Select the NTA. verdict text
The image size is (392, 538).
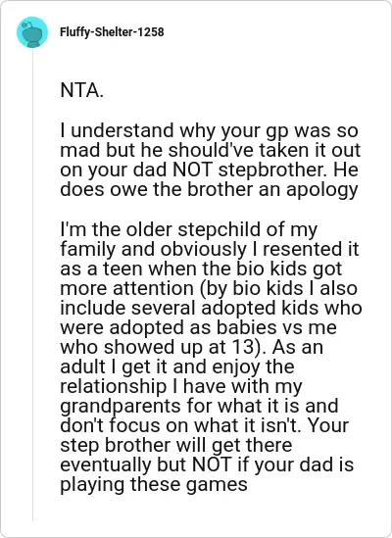coord(81,90)
